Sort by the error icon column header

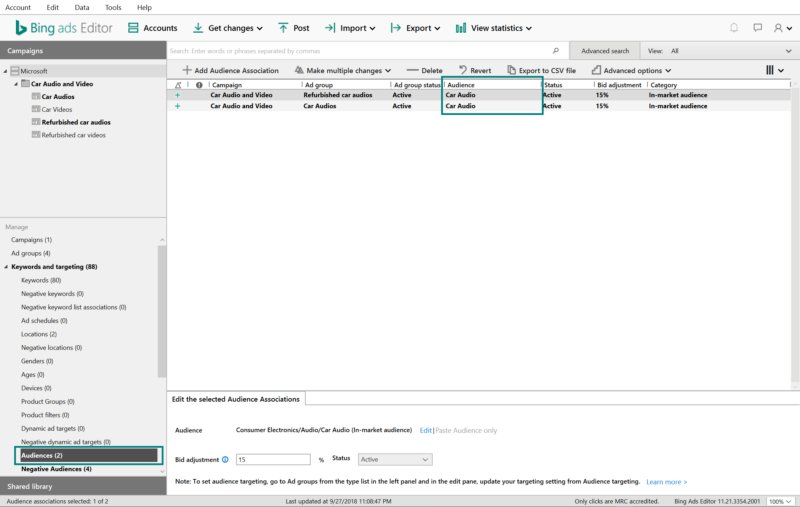coord(199,85)
